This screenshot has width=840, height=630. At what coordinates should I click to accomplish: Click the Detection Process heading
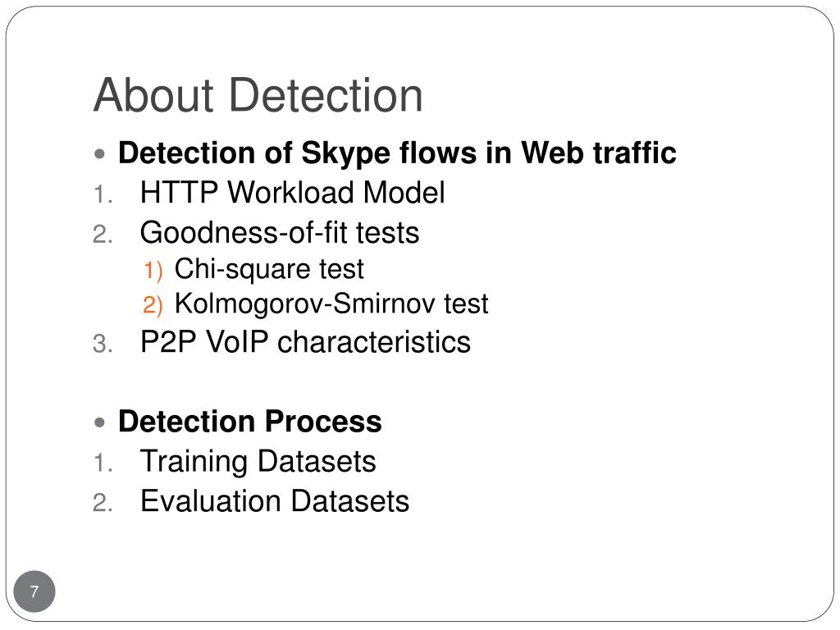[x=249, y=421]
